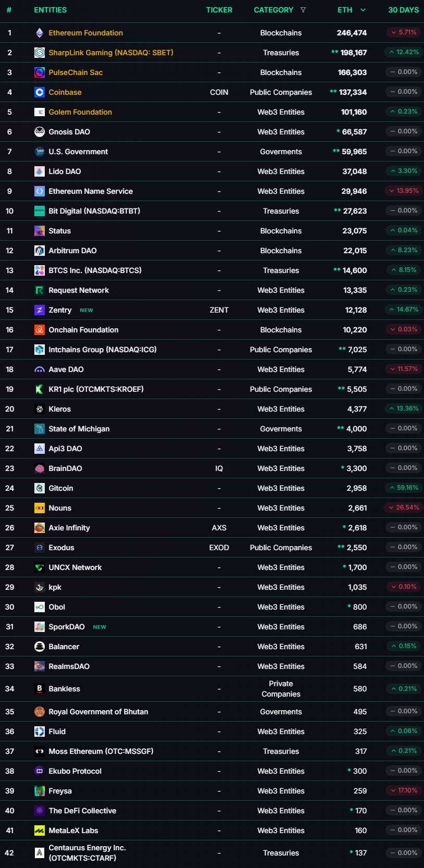Click the Bit Digital logo icon
Viewport: 424px width, 868px height.
[40, 211]
